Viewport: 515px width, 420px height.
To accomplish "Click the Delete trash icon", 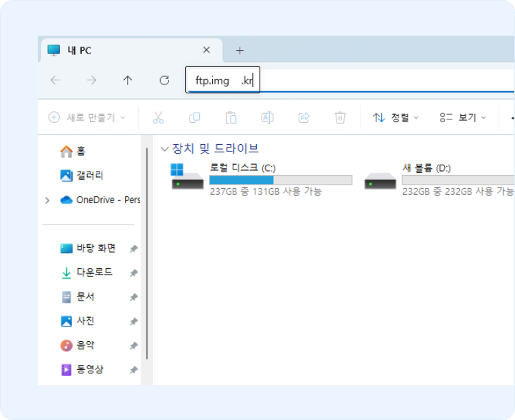I will coord(340,117).
